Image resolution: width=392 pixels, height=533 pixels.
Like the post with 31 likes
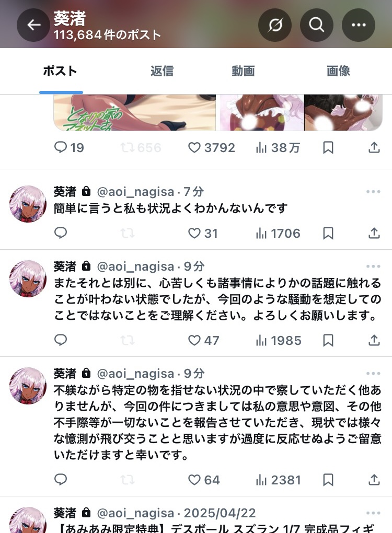pyautogui.click(x=194, y=233)
